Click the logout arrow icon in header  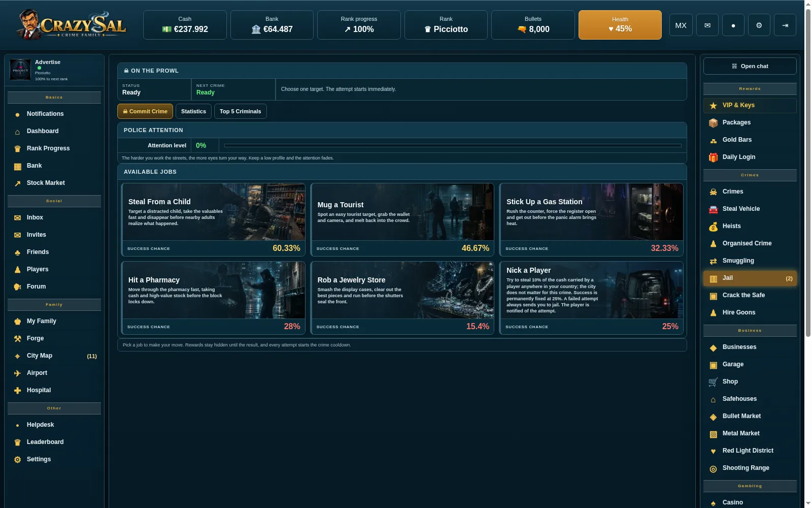click(785, 25)
